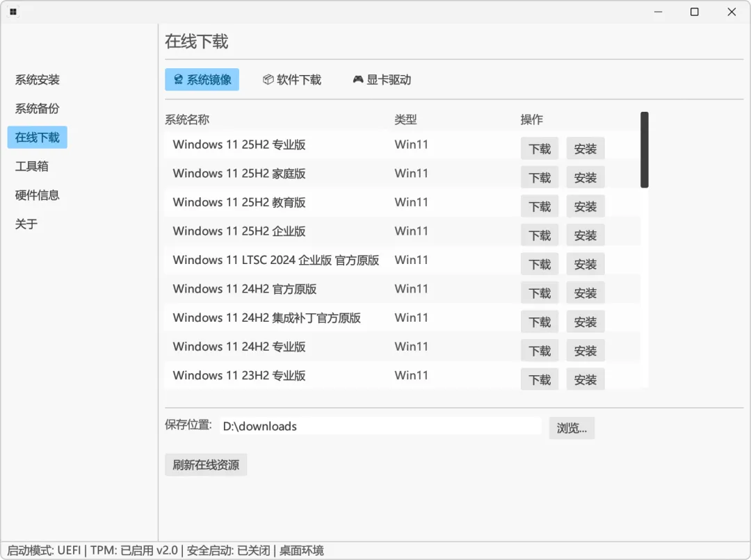
Task: Open 系统备份 in the sidebar
Action: point(38,108)
